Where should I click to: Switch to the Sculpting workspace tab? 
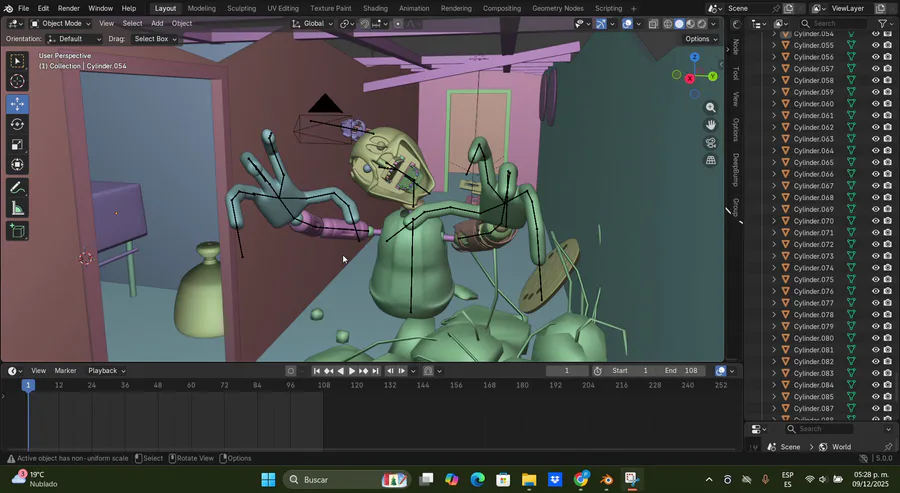242,9
